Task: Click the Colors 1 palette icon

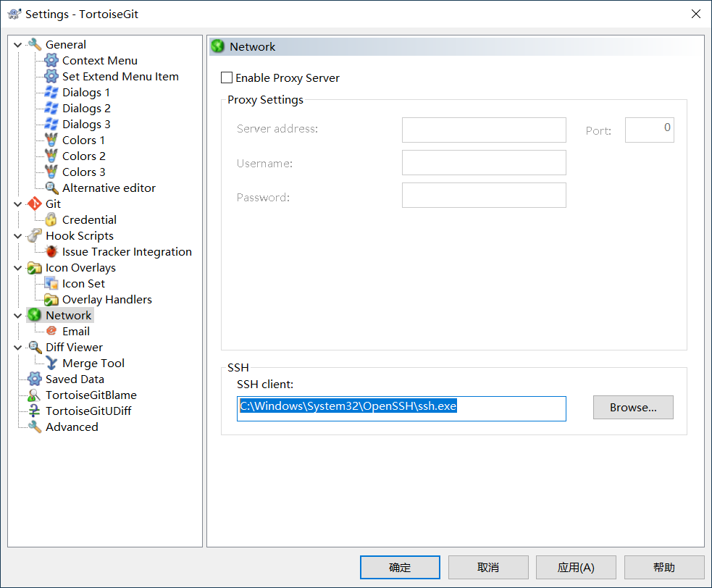Action: coord(51,140)
